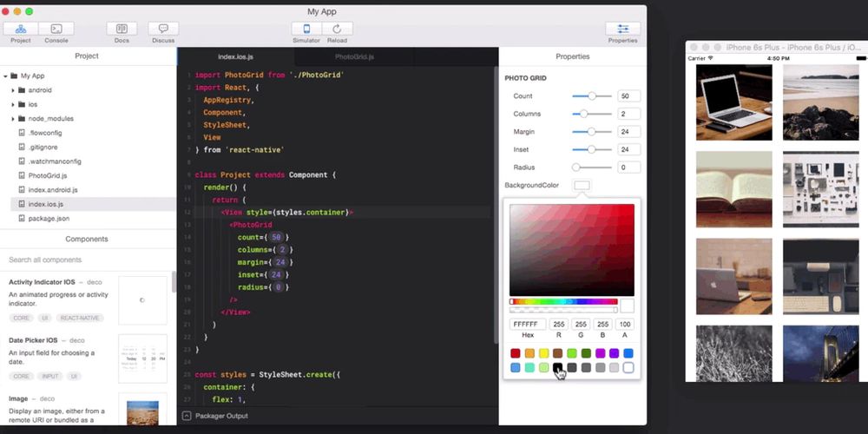The width and height of the screenshot is (868, 434).
Task: Expand the Packager Output panel icon
Action: [187, 416]
